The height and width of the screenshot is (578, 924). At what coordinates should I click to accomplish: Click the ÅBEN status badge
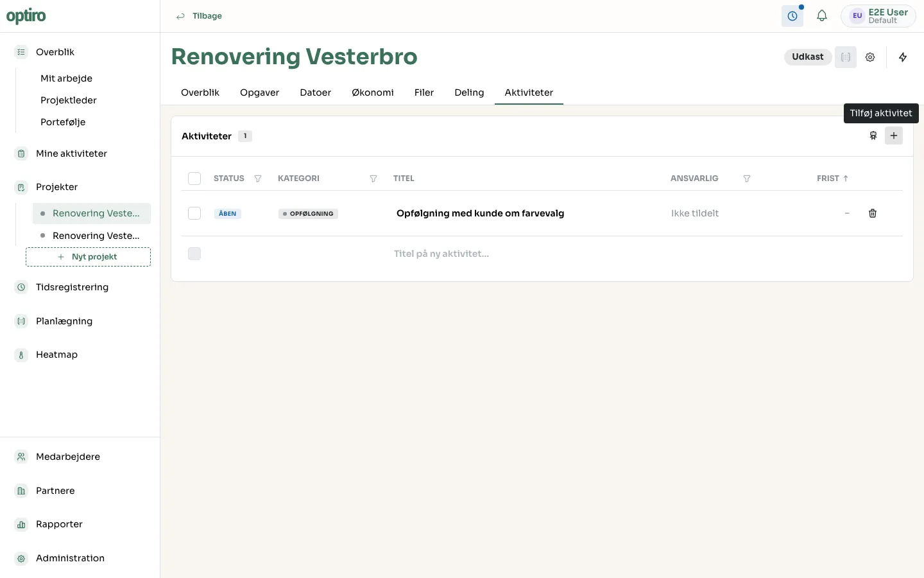click(x=228, y=214)
